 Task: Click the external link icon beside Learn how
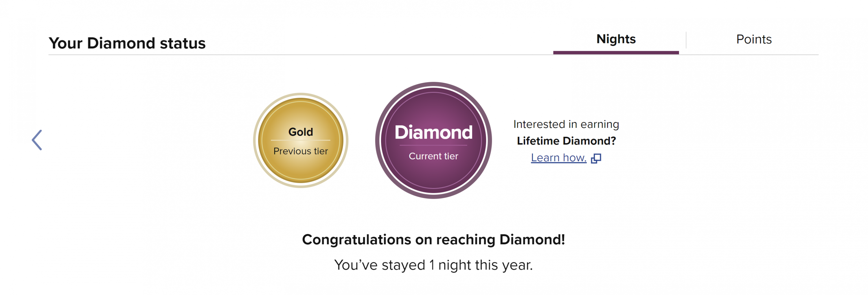pos(596,158)
